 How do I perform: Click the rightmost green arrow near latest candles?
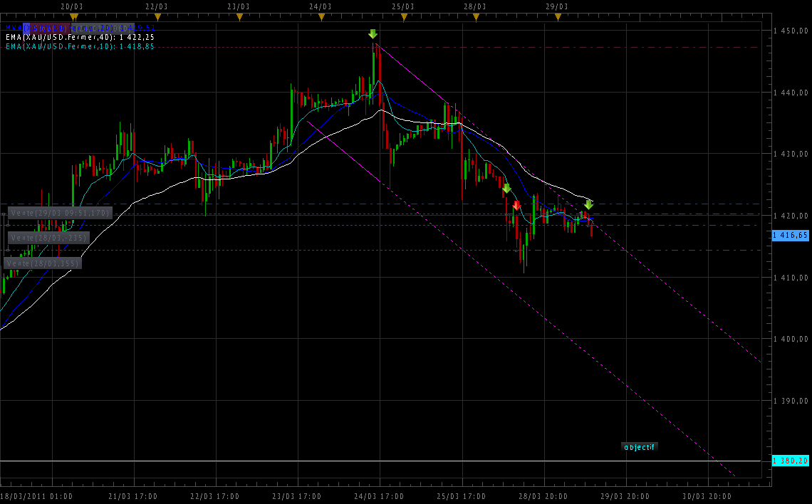point(588,204)
